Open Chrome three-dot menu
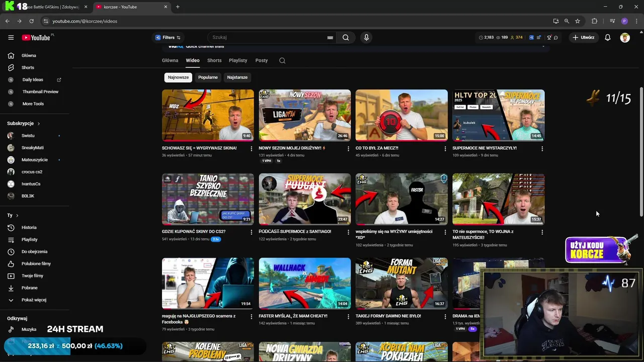The width and height of the screenshot is (644, 362). (636, 21)
